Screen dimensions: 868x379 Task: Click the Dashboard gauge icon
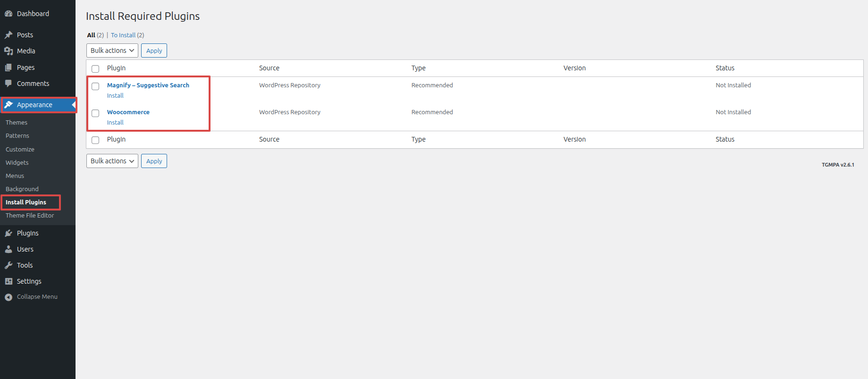pos(8,14)
